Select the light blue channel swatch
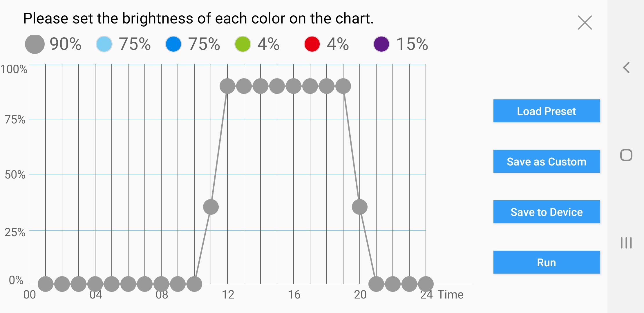The image size is (644, 313). click(x=104, y=44)
